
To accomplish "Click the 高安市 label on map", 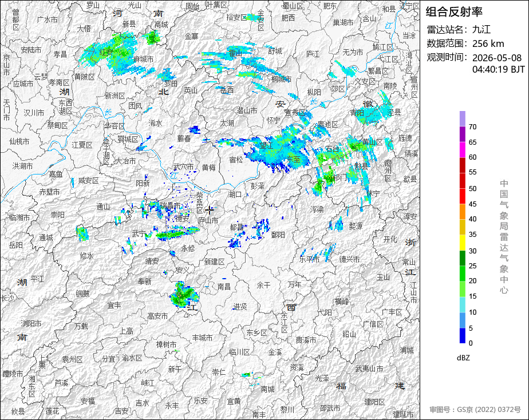I will click(x=157, y=316).
